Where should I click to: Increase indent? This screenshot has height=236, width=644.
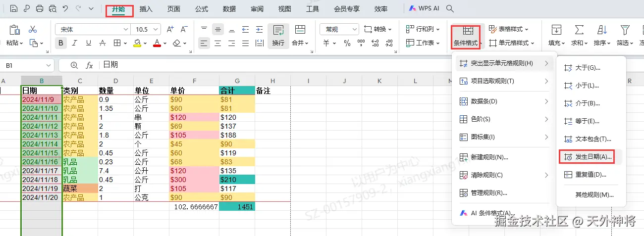point(259,30)
